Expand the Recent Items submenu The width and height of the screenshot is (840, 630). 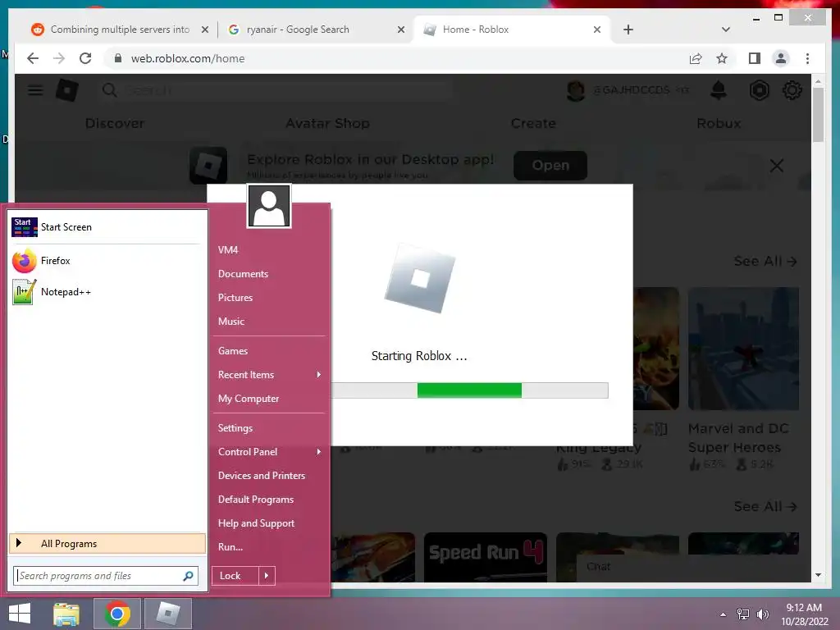pyautogui.click(x=269, y=375)
